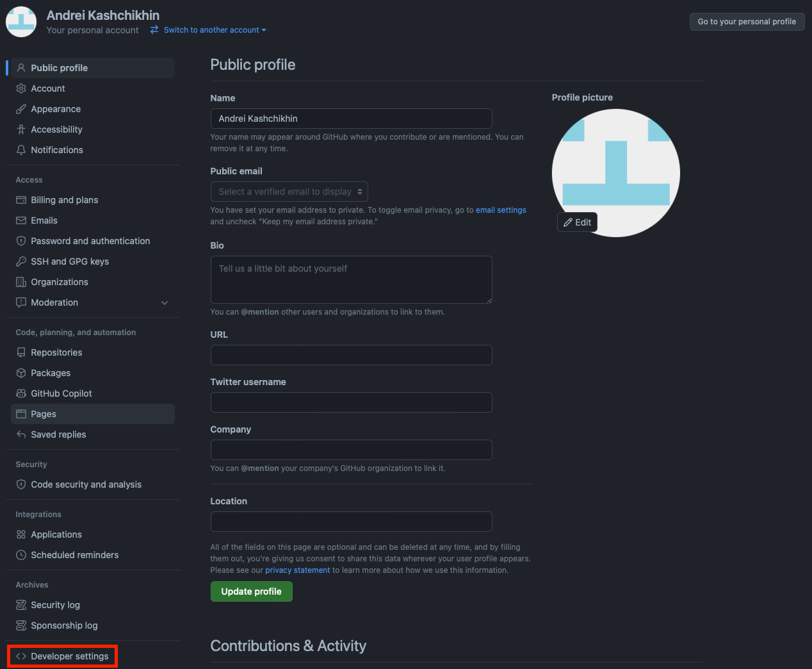The height and width of the screenshot is (669, 812).
Task: Click the swap arrows icon near Switch account
Action: click(154, 29)
